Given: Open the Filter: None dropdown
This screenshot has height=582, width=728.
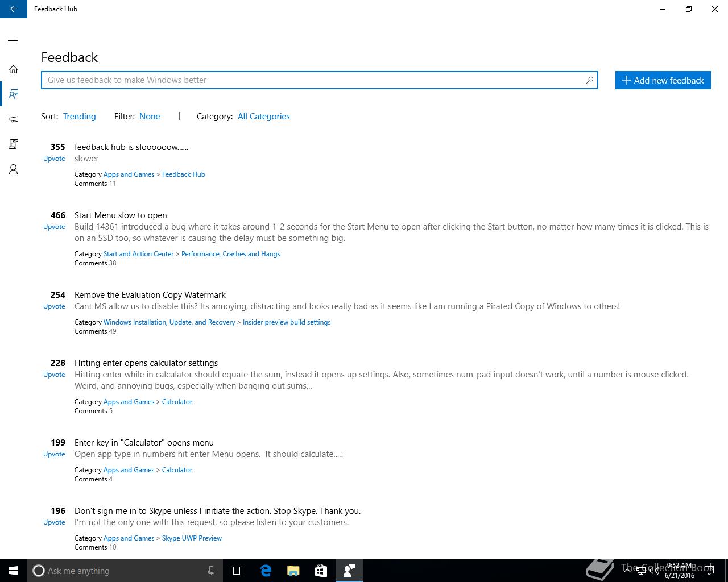Looking at the screenshot, I should [x=150, y=117].
